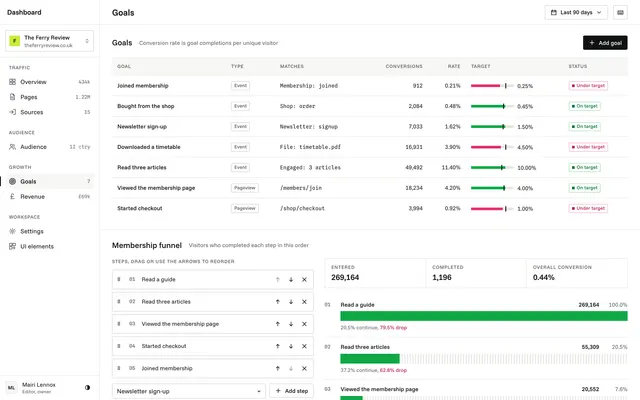Move 'Started checkout' step down
This screenshot has width=640, height=400.
click(x=291, y=346)
